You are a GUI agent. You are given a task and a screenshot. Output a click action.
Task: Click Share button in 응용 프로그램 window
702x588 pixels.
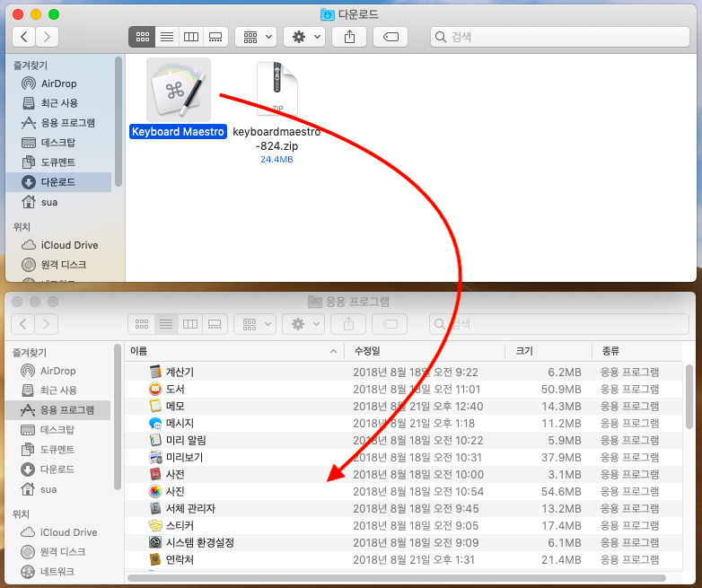[x=348, y=324]
